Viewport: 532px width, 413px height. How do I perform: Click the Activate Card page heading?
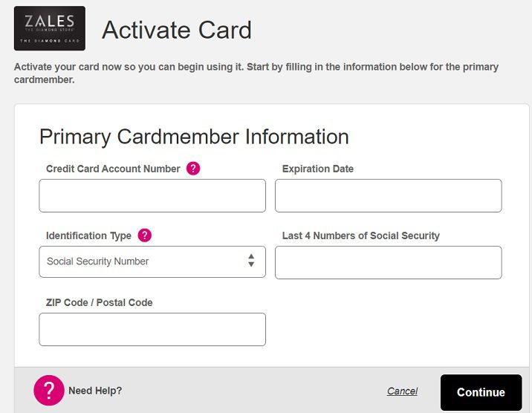pos(177,30)
